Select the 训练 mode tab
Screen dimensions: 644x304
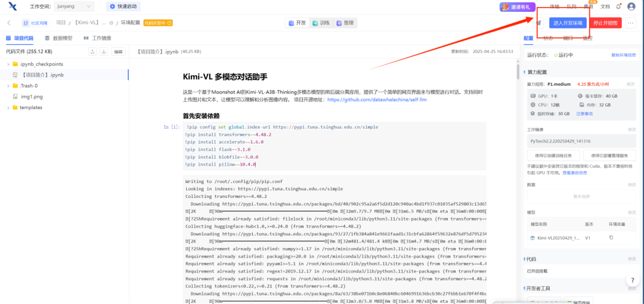pyautogui.click(x=321, y=23)
